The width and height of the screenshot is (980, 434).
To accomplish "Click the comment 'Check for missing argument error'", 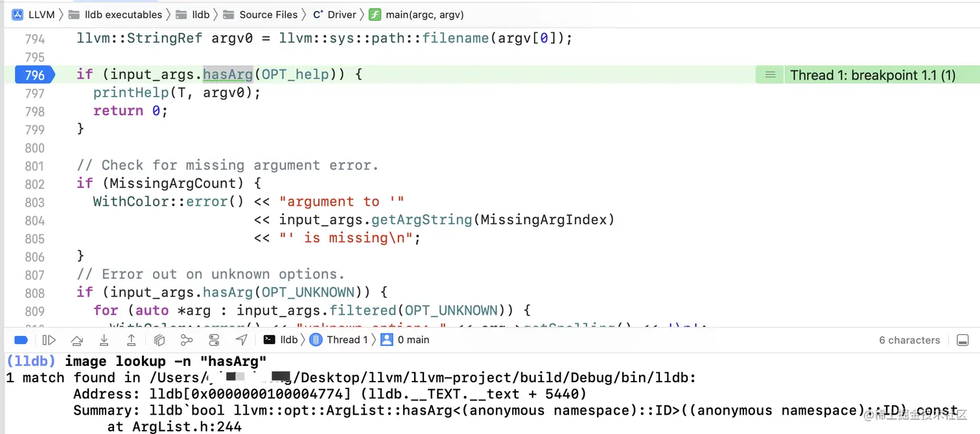I will 227,165.
